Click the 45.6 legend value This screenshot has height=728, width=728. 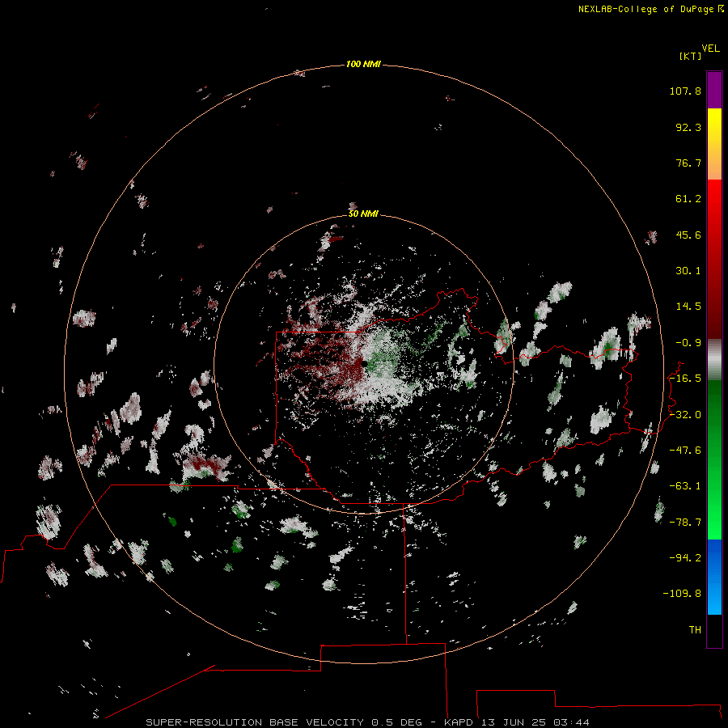688,235
